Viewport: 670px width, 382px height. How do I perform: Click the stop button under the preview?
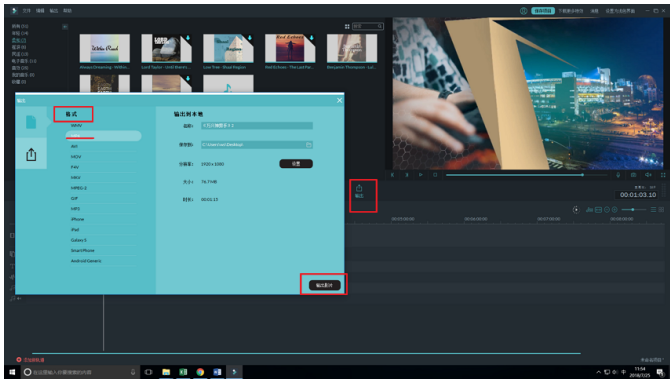pyautogui.click(x=435, y=175)
